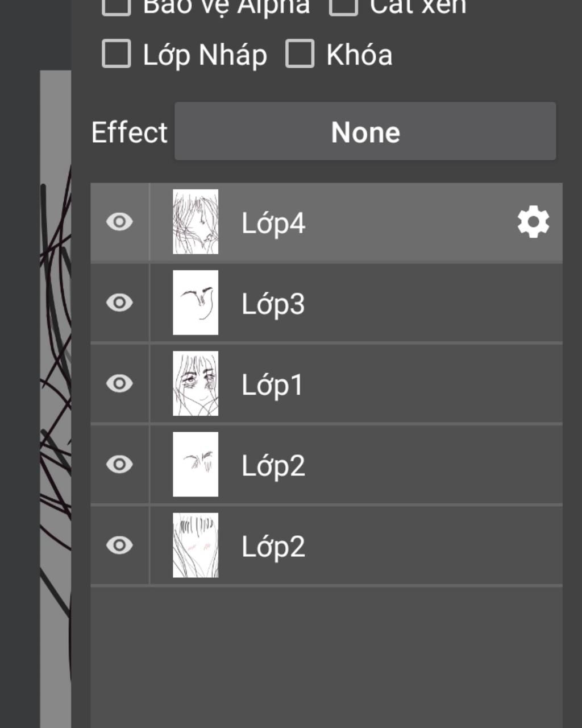Click the Lớp1 face drawing thumbnail

point(196,383)
